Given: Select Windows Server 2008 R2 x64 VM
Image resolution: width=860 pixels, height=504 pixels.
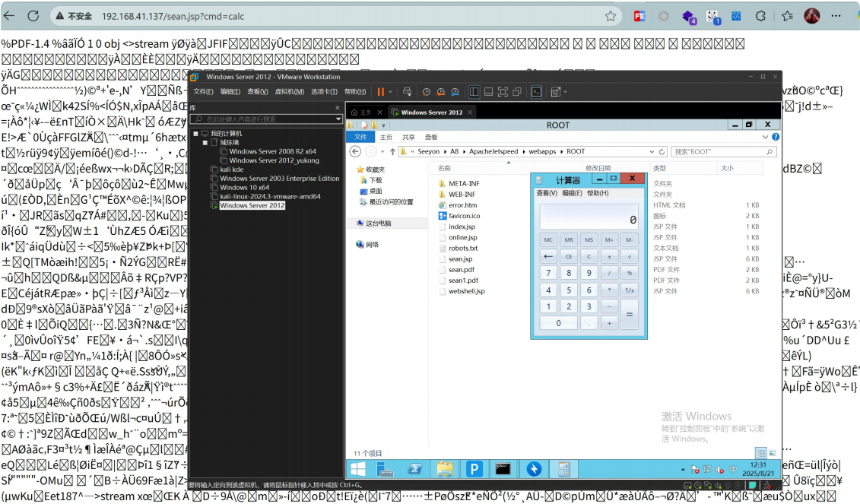Looking at the screenshot, I should pos(272,151).
